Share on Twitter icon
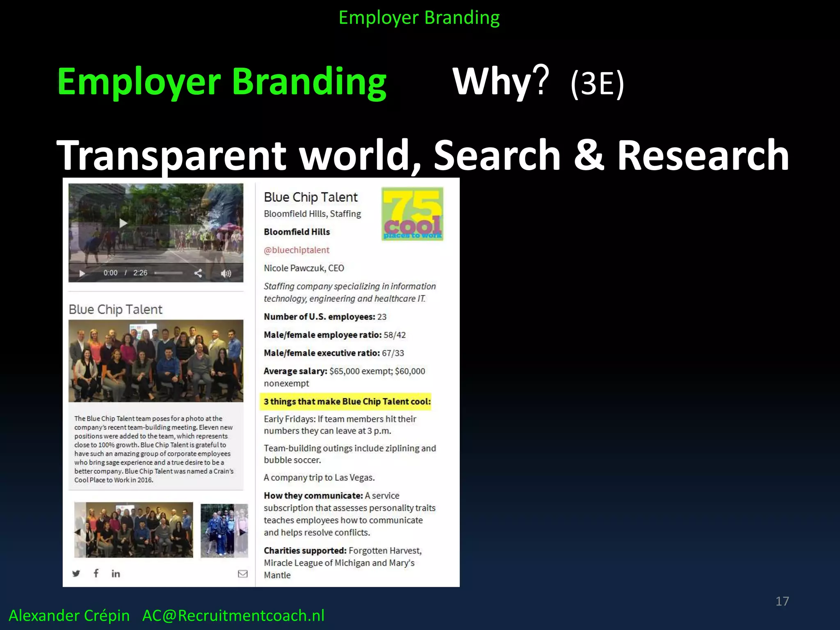Viewport: 840px width, 630px height. click(x=76, y=573)
